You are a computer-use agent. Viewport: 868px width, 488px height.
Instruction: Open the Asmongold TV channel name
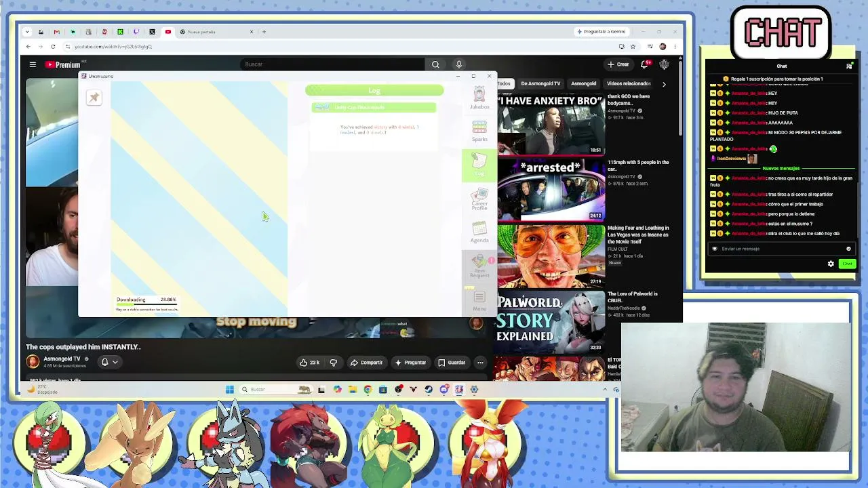point(62,359)
